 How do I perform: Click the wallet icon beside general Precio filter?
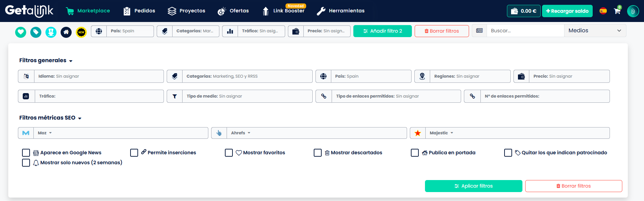tap(521, 76)
